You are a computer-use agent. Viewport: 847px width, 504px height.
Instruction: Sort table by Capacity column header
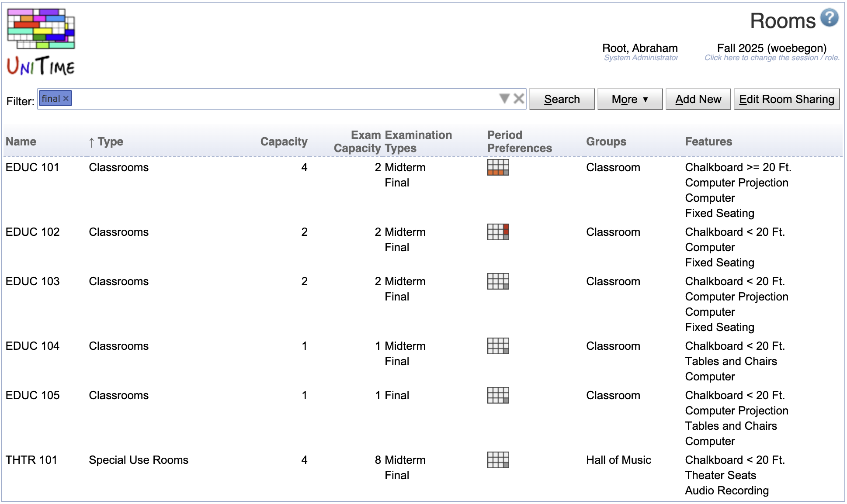[284, 142]
